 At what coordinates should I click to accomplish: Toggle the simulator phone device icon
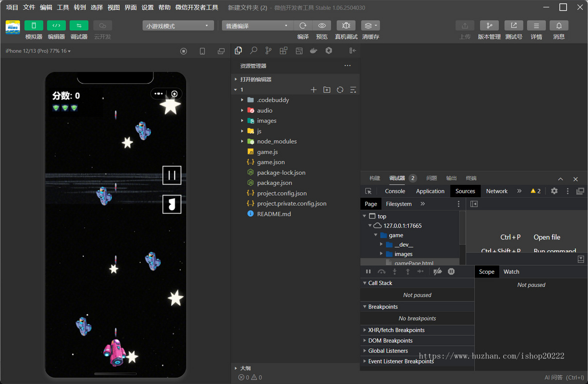[202, 51]
